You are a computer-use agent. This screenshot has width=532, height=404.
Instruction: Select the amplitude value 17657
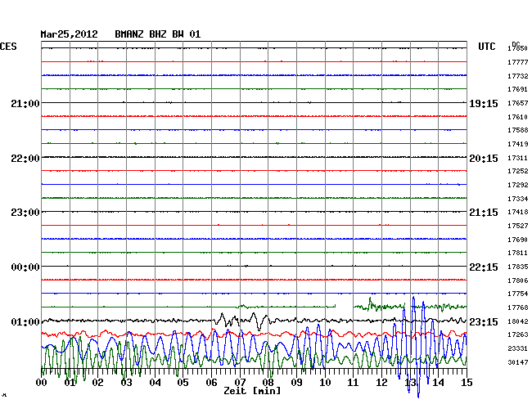click(x=518, y=103)
